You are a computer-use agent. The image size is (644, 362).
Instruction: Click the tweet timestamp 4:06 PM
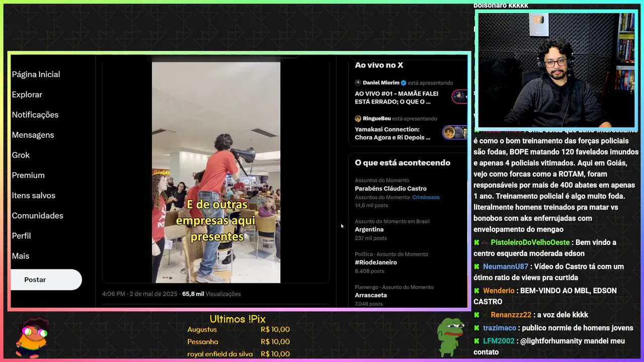point(113,294)
